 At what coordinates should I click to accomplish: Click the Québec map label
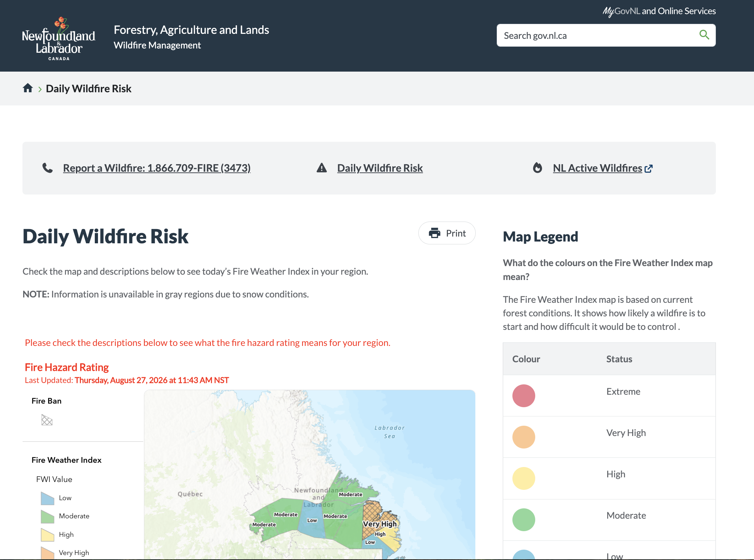pos(190,494)
